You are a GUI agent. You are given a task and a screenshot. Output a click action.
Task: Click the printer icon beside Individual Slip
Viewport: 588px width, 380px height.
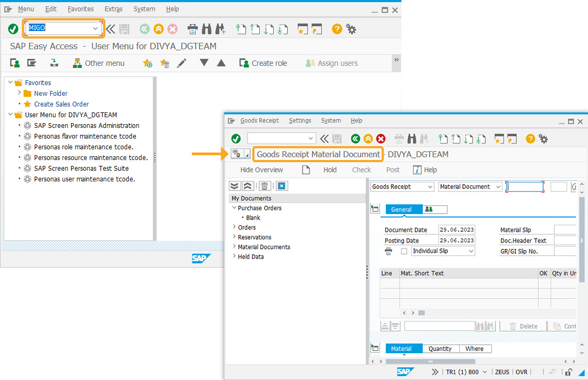coord(389,251)
